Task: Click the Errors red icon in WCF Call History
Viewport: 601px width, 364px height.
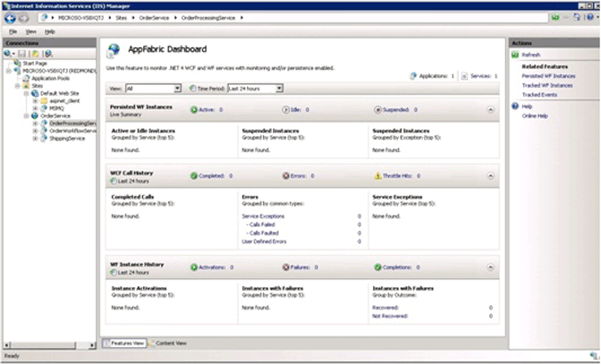Action: (x=285, y=176)
